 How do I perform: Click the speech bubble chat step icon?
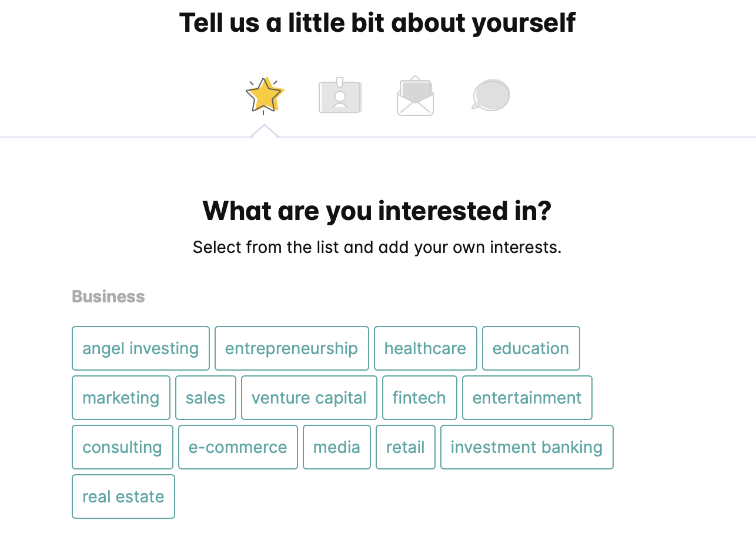tap(490, 95)
